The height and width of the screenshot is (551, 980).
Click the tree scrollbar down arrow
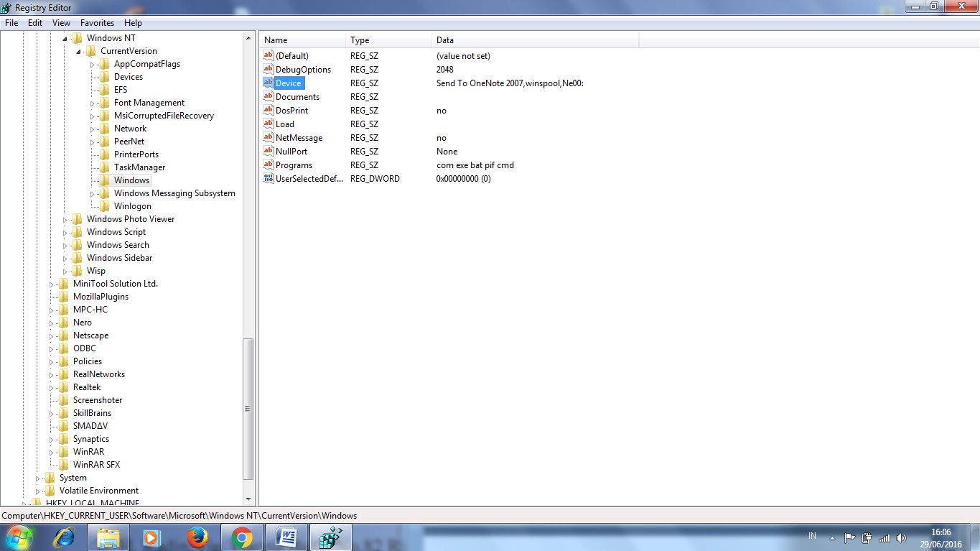(x=248, y=499)
